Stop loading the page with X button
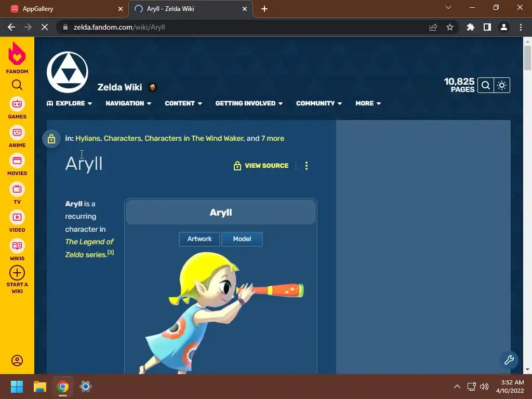Screen dimensions: 532x399 [x=45, y=27]
